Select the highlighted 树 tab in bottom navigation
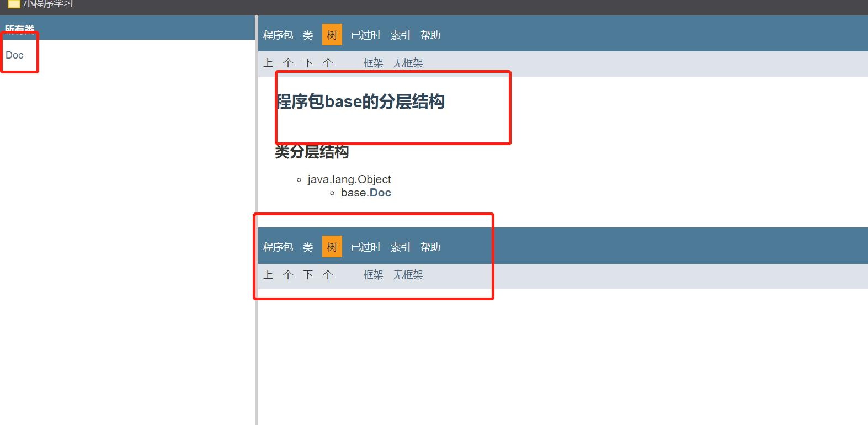The width and height of the screenshot is (868, 425). [332, 247]
